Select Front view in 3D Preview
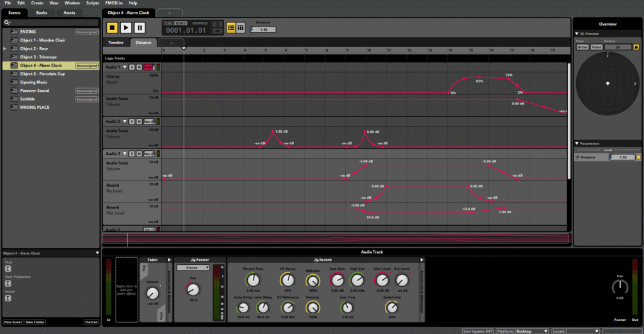Viewport: 644px width, 334px height. point(596,47)
